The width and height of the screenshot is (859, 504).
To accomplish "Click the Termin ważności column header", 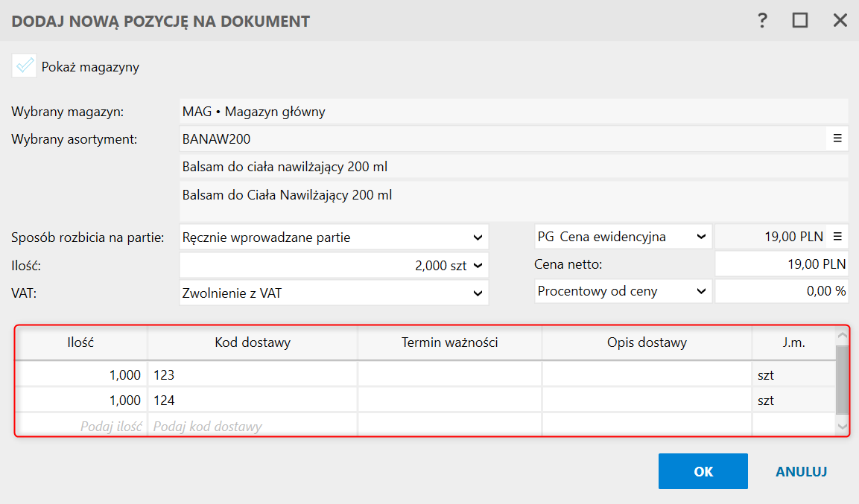I will (x=449, y=342).
